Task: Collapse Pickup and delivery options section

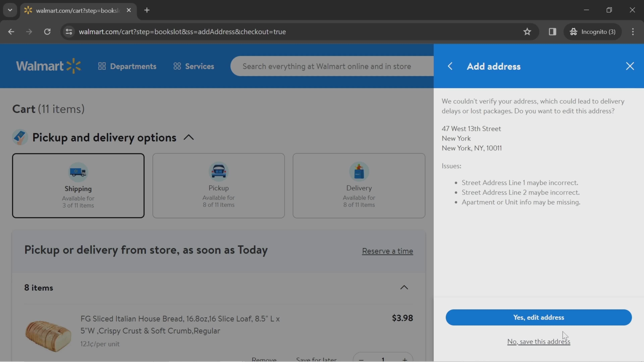Action: click(x=189, y=137)
